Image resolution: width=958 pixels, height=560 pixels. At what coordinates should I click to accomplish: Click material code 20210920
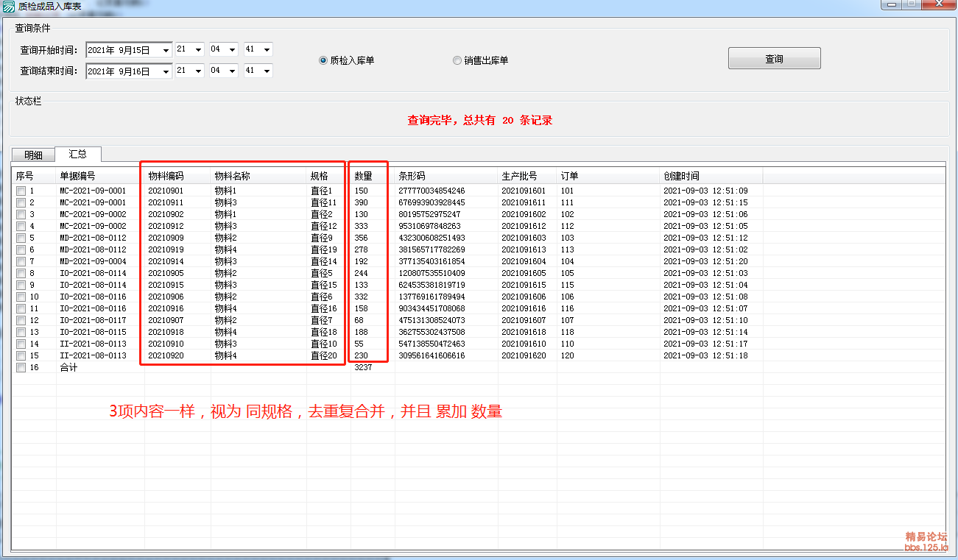click(x=166, y=356)
